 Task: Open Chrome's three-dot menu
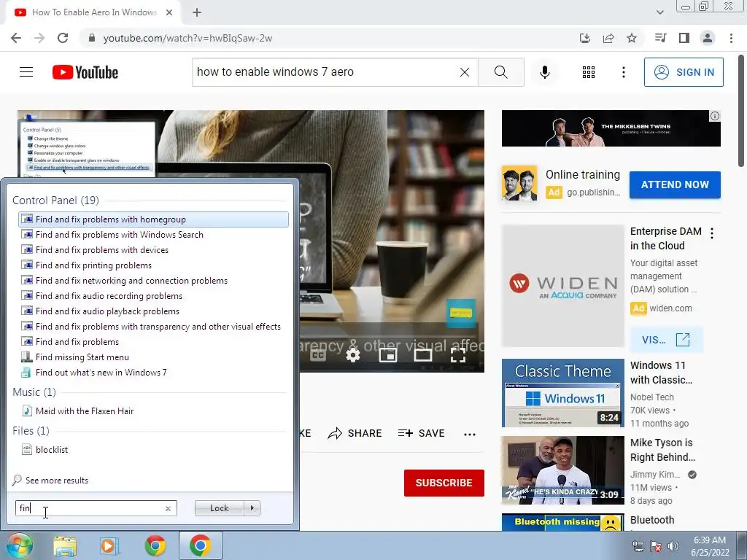731,38
